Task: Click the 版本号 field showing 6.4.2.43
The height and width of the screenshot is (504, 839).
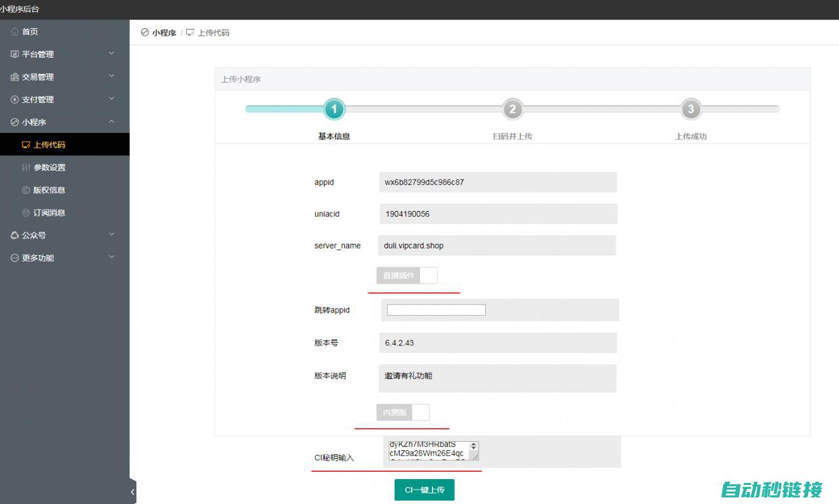Action: point(498,343)
